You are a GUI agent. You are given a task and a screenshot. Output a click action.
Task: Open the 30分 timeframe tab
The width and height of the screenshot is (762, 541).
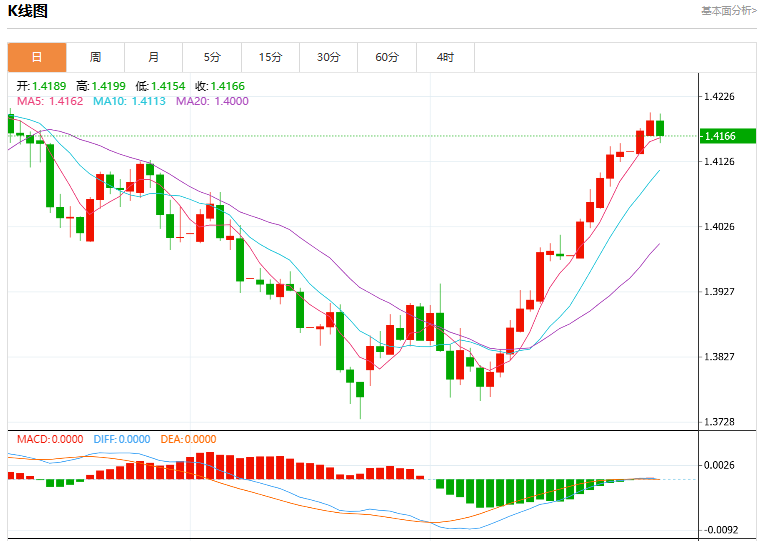click(x=329, y=57)
